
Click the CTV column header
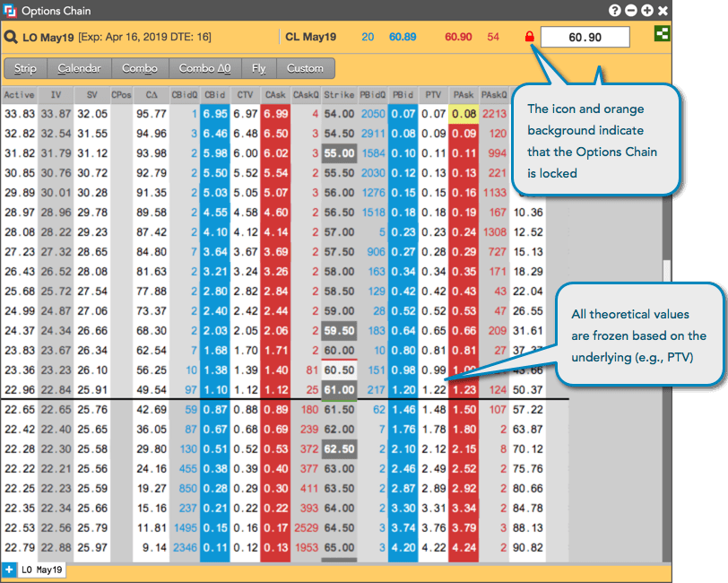[x=245, y=95]
